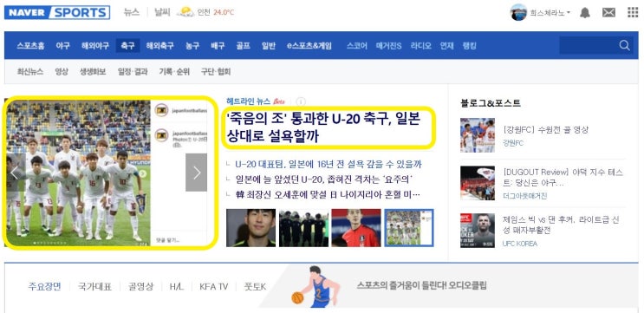The image size is (644, 313).
Task: Open the 날씨 link in header
Action: click(162, 12)
